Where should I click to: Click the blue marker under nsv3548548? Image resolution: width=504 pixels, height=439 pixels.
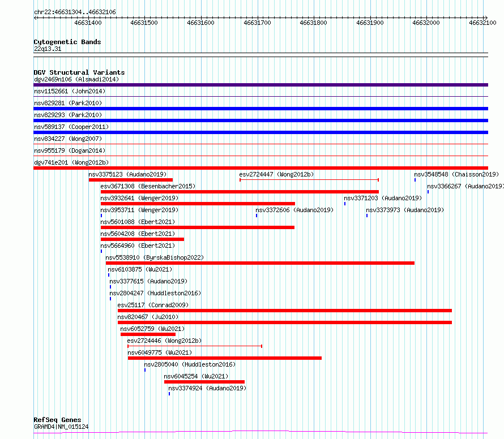click(x=415, y=180)
